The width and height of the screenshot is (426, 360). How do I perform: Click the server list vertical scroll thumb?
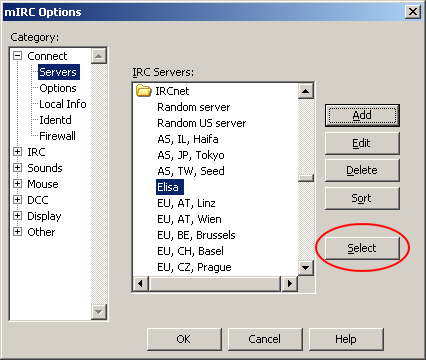click(x=306, y=178)
